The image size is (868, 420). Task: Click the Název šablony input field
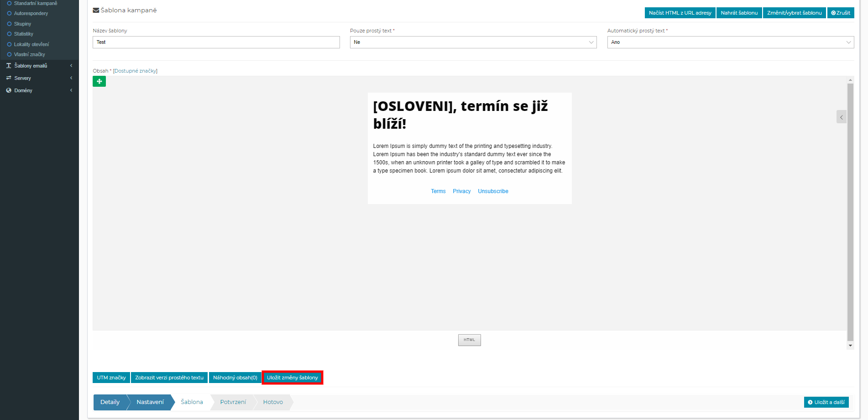click(216, 42)
